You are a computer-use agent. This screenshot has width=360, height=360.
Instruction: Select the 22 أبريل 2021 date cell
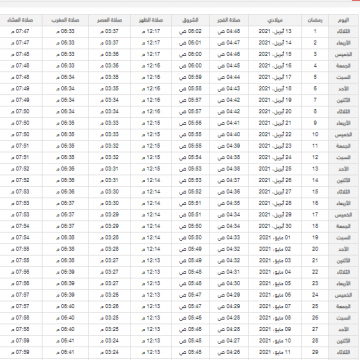(275, 135)
